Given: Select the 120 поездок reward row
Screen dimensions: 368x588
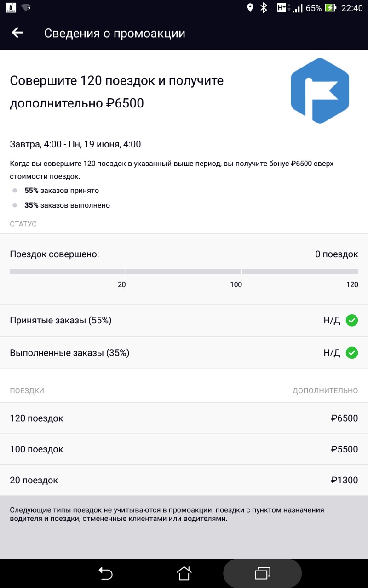Looking at the screenshot, I should click(184, 418).
